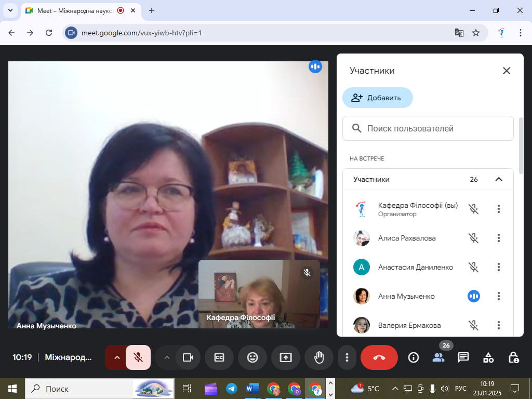The height and width of the screenshot is (399, 532).
Task: Click speaking indicator beside Анна Музыченко in list
Action: click(x=474, y=296)
